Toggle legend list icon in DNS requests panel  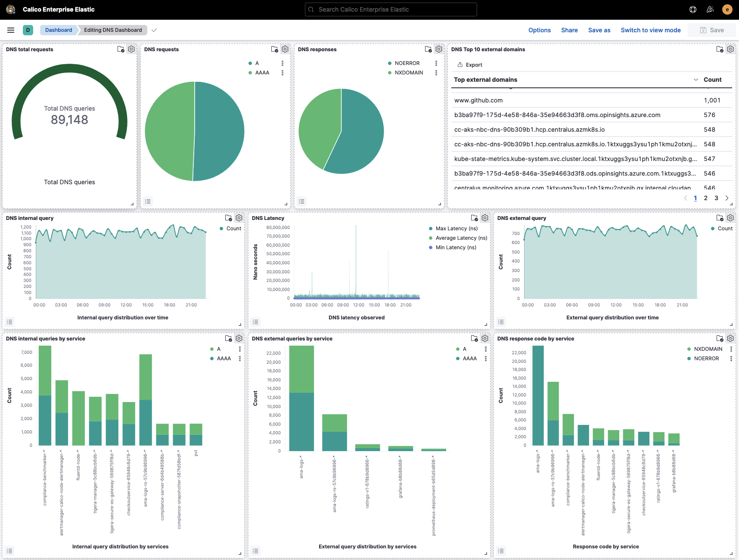coord(148,201)
